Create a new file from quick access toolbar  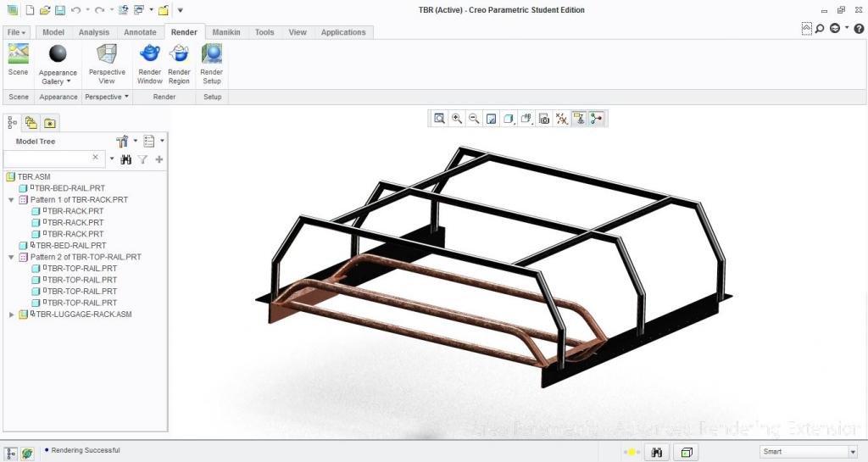click(x=30, y=10)
